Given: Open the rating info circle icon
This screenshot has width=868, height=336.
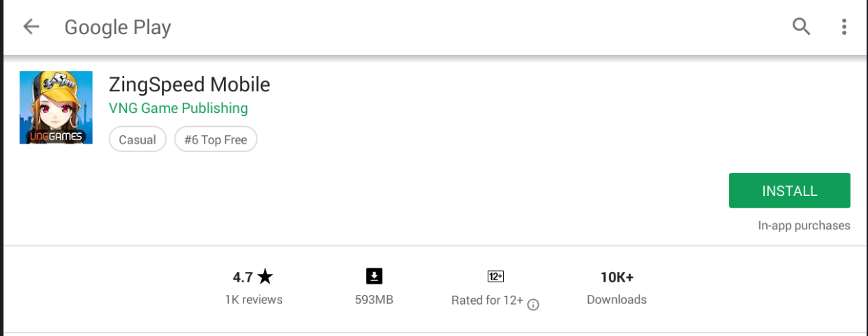Looking at the screenshot, I should tap(533, 305).
